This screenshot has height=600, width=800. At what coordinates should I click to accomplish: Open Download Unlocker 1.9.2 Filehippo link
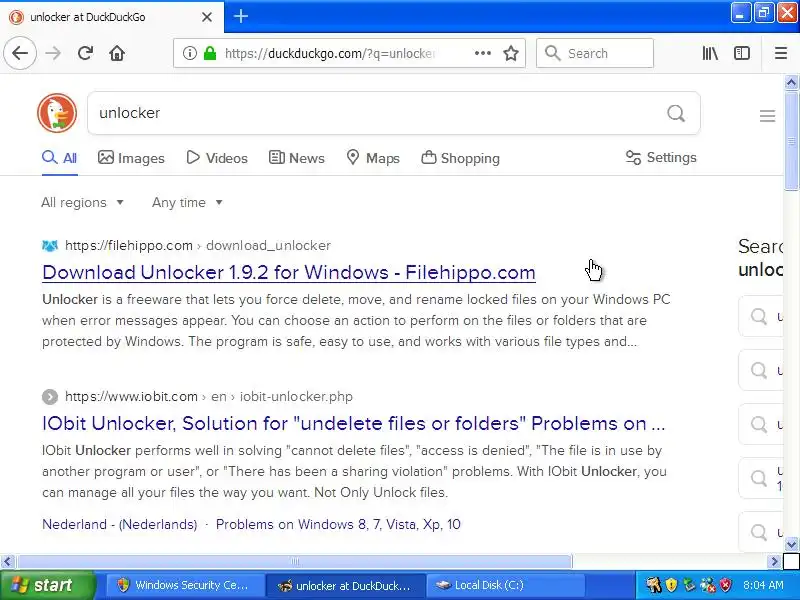[289, 272]
